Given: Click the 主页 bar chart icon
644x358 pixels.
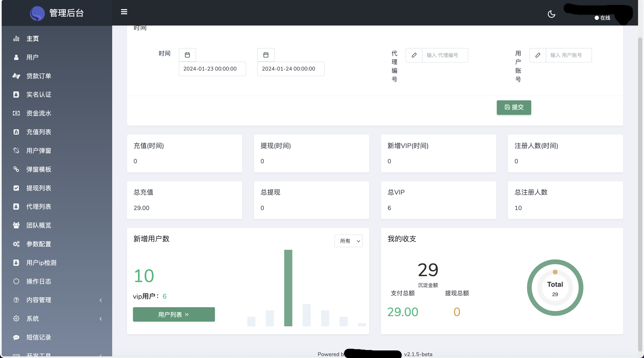Looking at the screenshot, I should [16, 38].
